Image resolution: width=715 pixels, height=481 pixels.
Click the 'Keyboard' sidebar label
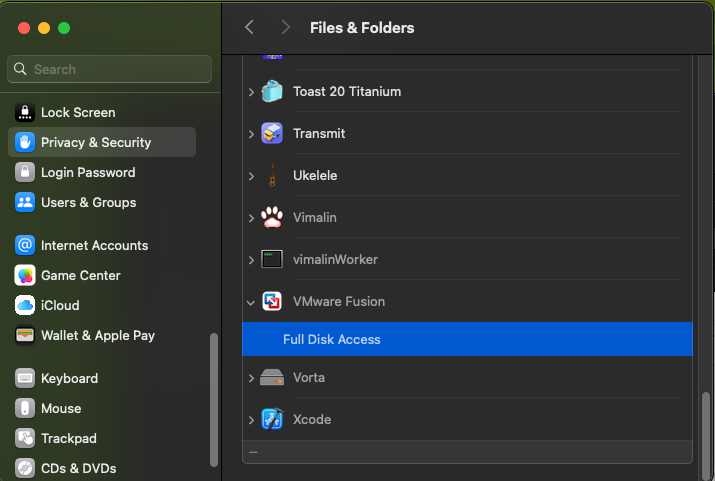69,378
